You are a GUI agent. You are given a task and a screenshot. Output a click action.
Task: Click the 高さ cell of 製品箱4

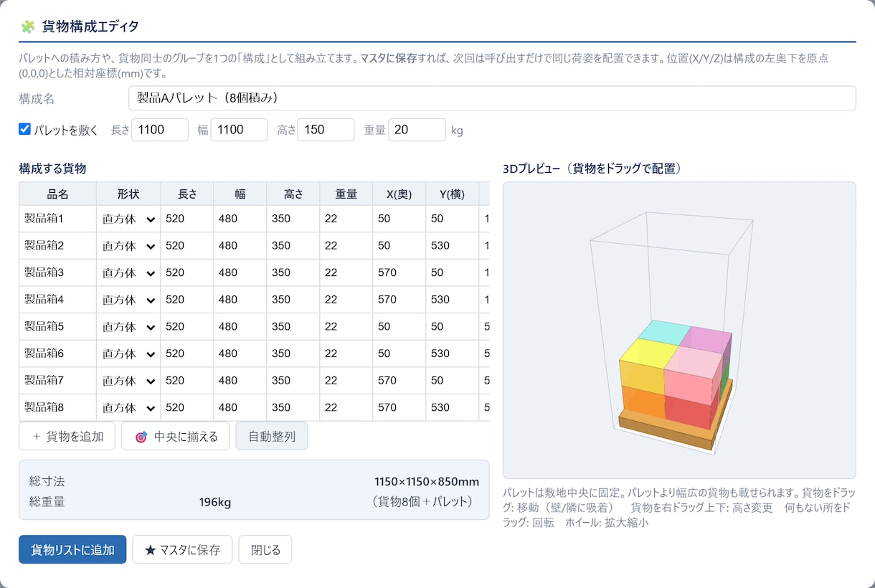pos(293,300)
